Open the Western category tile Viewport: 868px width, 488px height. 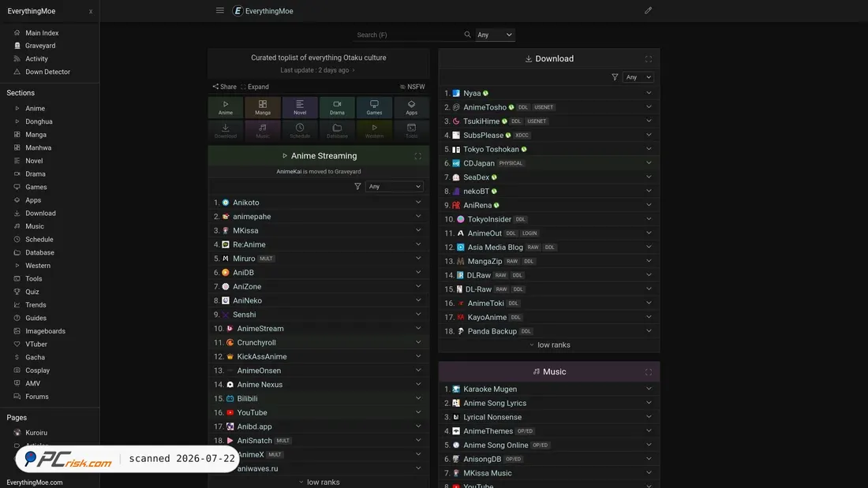tap(374, 131)
